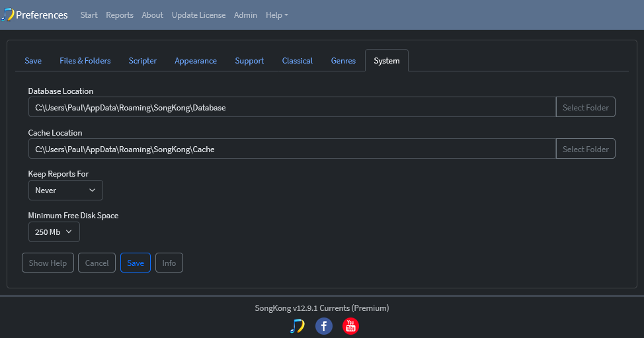
Task: Select Folder for Cache Location
Action: [585, 149]
